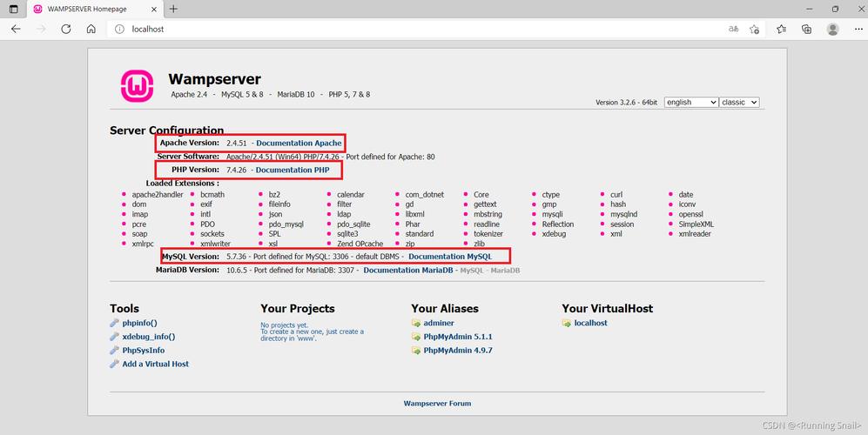Click the openssl extension entry

pos(691,214)
